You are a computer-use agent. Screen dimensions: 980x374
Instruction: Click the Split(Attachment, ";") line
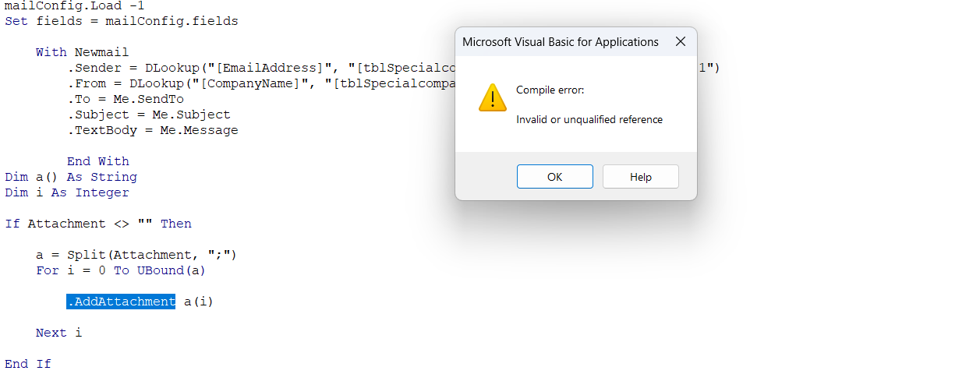[136, 255]
